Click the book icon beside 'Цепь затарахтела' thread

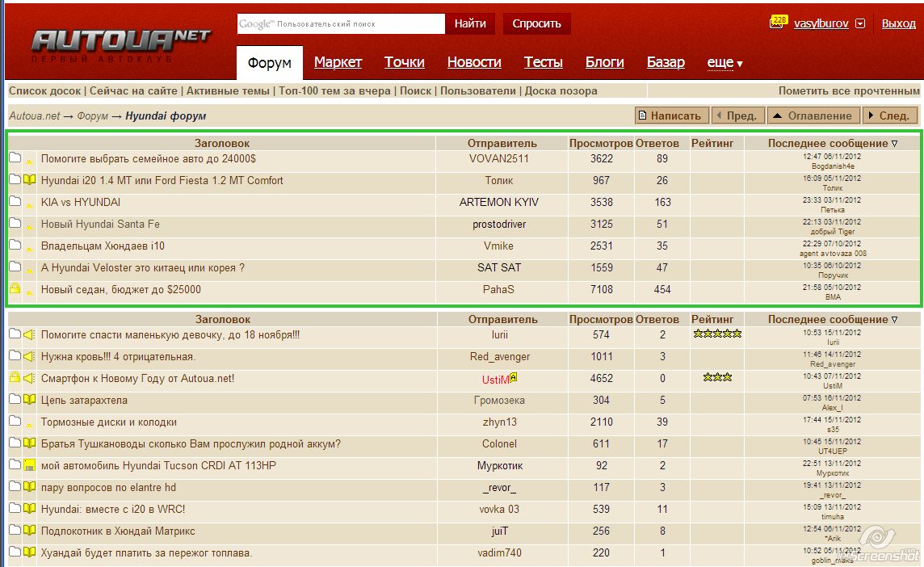point(30,401)
